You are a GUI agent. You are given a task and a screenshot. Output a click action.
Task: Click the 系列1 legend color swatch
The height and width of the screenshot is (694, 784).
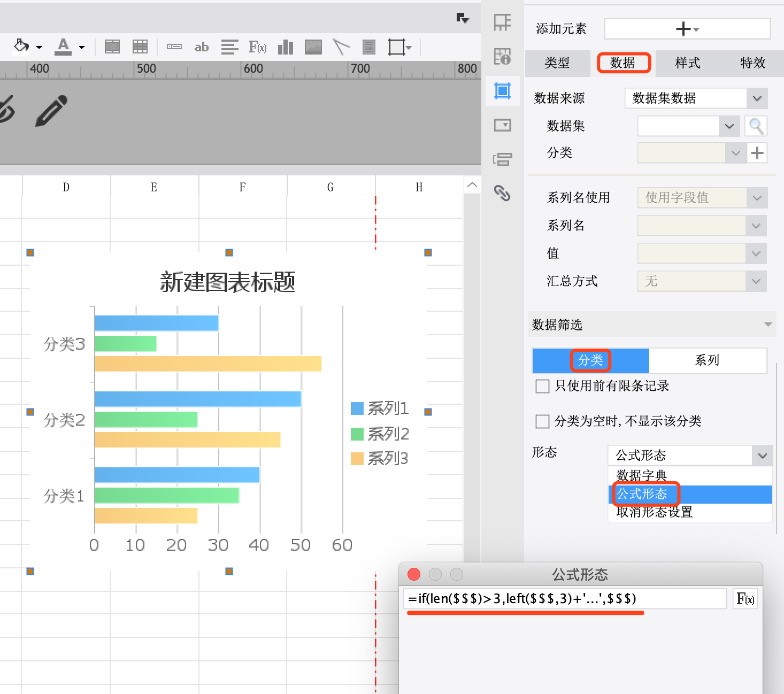(x=357, y=408)
